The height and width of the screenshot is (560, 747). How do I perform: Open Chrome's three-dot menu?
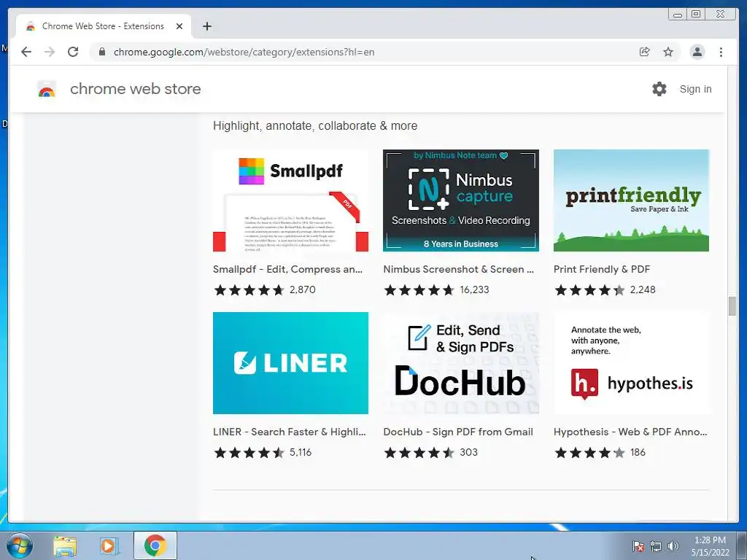click(x=721, y=52)
